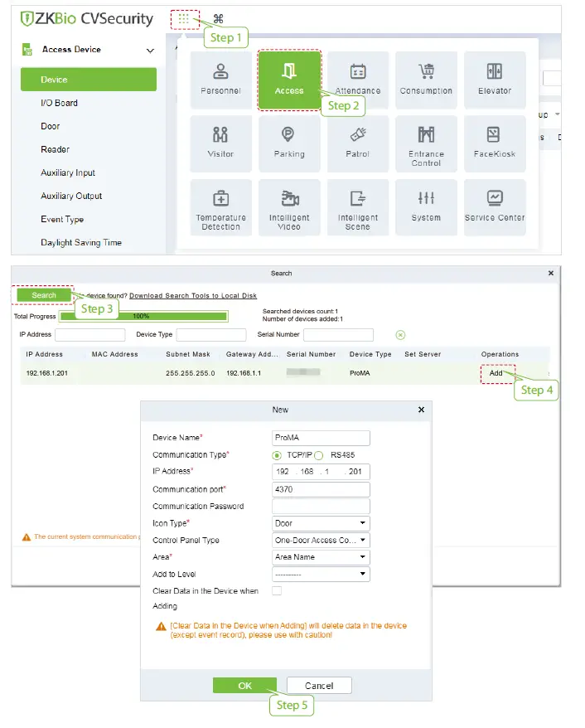This screenshot has width=585, height=728.
Task: Select Daylight Saving Time in the sidebar
Action: click(x=81, y=242)
